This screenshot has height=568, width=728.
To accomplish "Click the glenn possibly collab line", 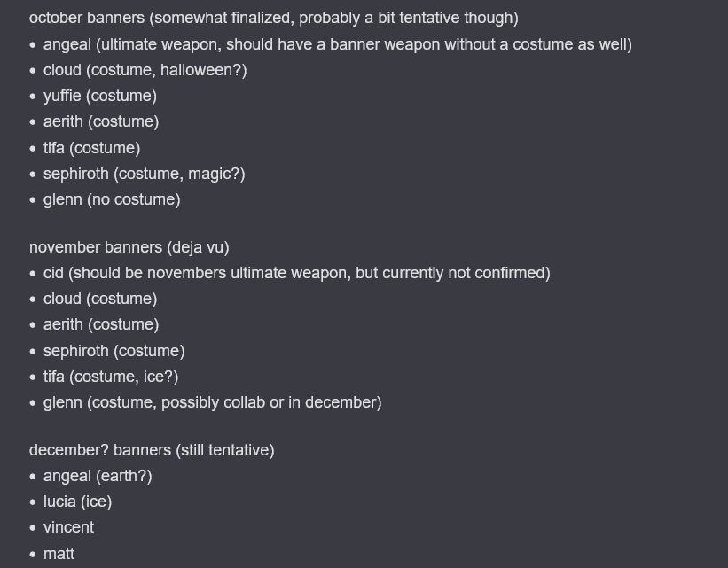I will (x=212, y=402).
